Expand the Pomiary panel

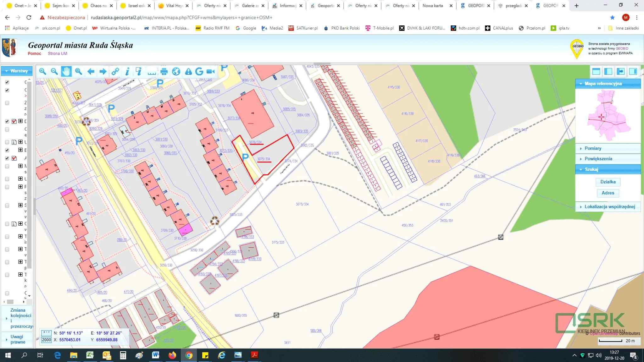tap(593, 148)
